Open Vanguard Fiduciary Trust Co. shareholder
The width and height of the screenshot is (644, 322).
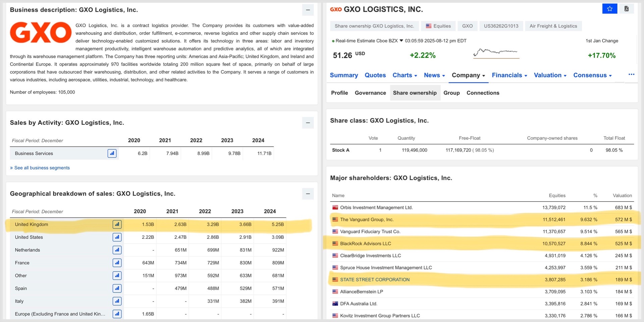click(x=370, y=232)
